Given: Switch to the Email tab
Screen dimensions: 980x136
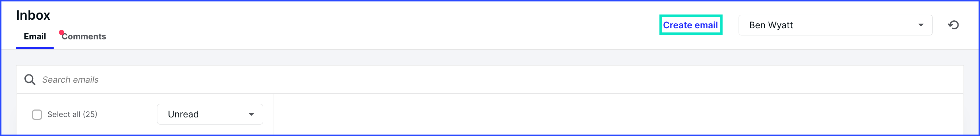Looking at the screenshot, I should click(35, 37).
